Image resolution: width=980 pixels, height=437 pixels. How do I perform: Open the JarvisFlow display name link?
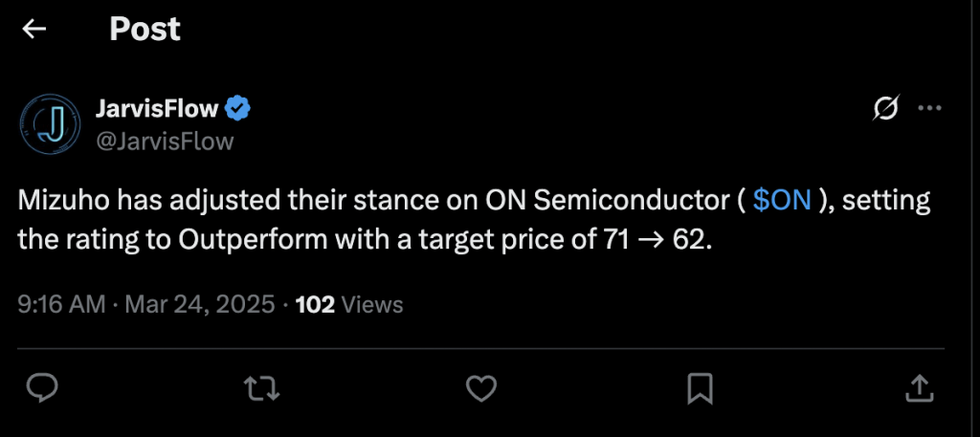click(157, 109)
